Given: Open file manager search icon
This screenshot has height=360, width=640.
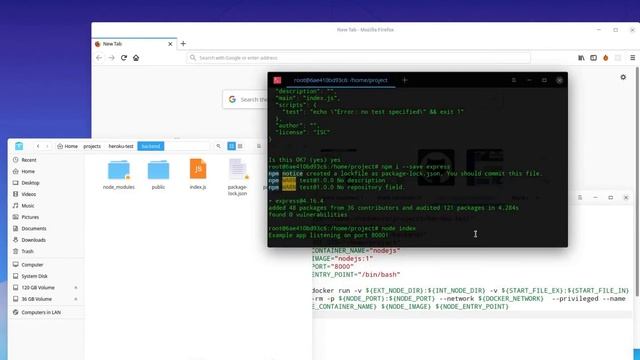Looking at the screenshot, I should pyautogui.click(x=218, y=146).
